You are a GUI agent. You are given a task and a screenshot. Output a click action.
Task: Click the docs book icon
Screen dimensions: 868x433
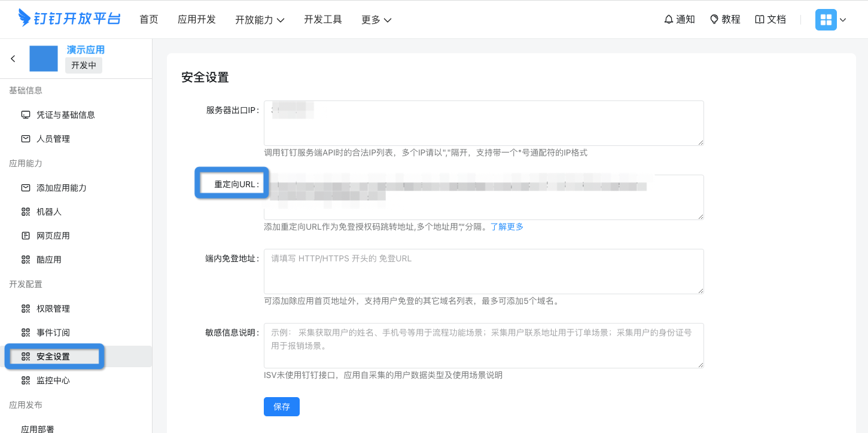click(760, 19)
